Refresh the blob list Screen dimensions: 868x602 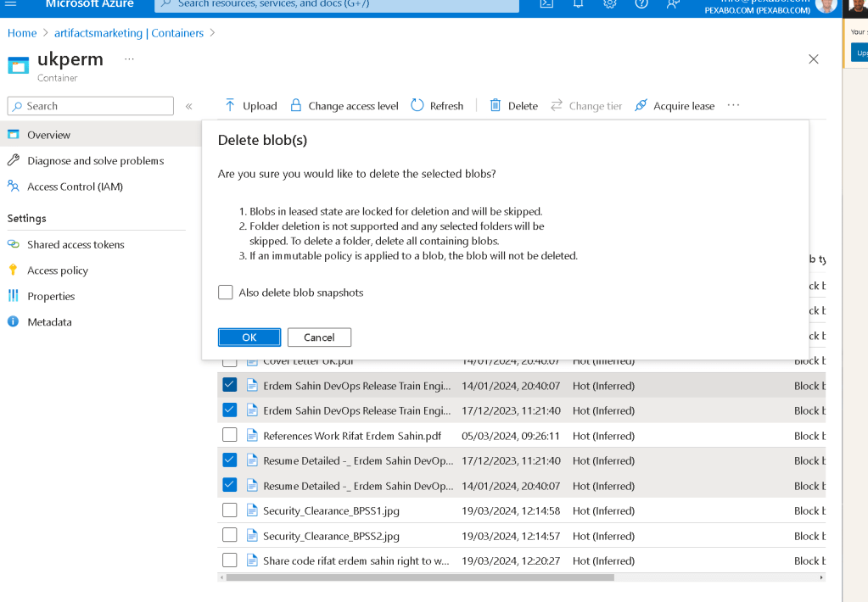[x=437, y=106]
